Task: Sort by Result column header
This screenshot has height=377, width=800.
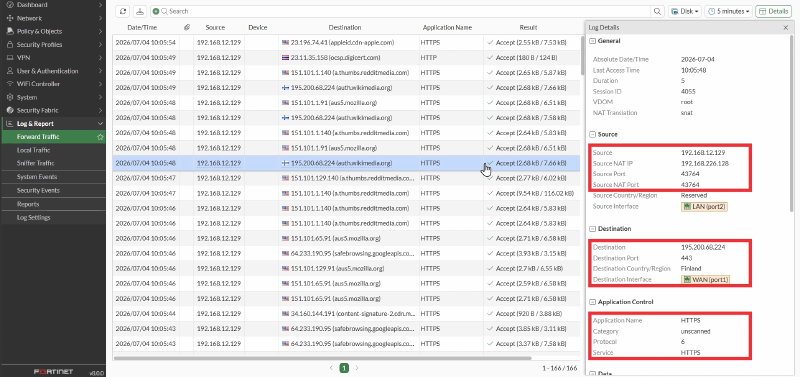Action: (528, 28)
